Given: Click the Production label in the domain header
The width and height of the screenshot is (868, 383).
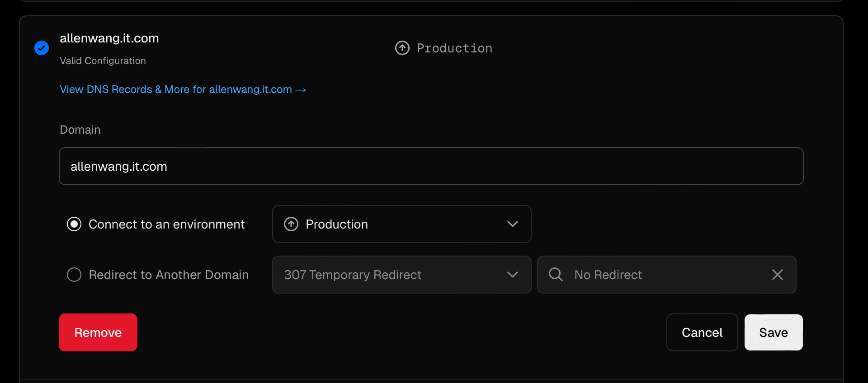Looking at the screenshot, I should click(454, 48).
